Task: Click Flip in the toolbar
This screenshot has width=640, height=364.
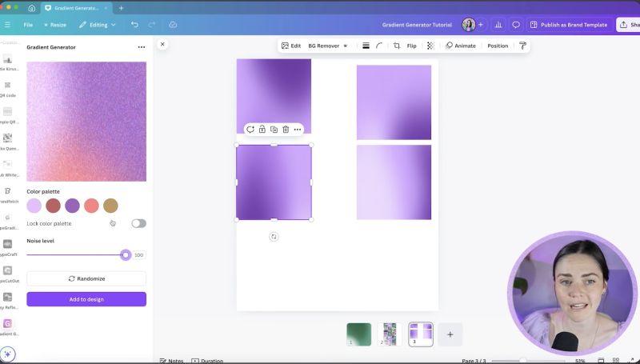Action: click(411, 46)
